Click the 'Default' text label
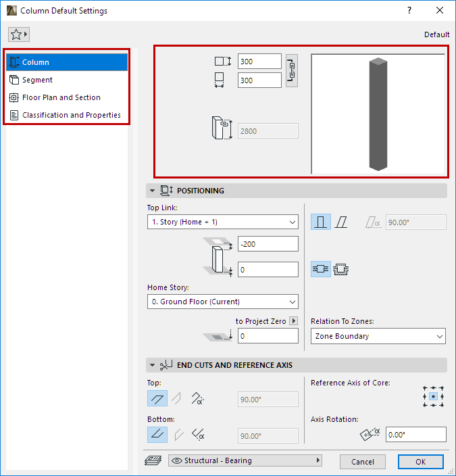 coord(436,34)
